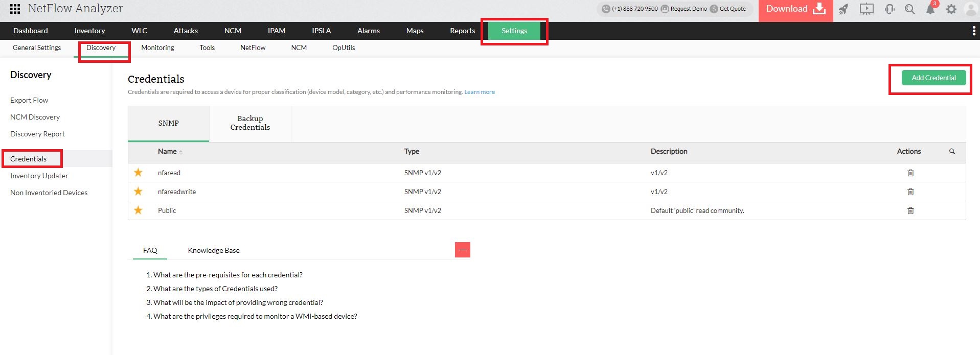
Task: Open the Dashboard menu
Action: [31, 31]
